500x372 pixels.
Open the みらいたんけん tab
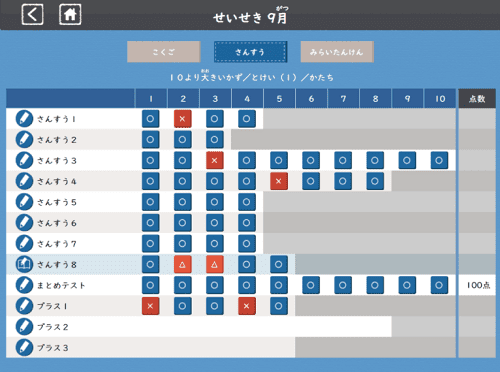[x=337, y=52]
